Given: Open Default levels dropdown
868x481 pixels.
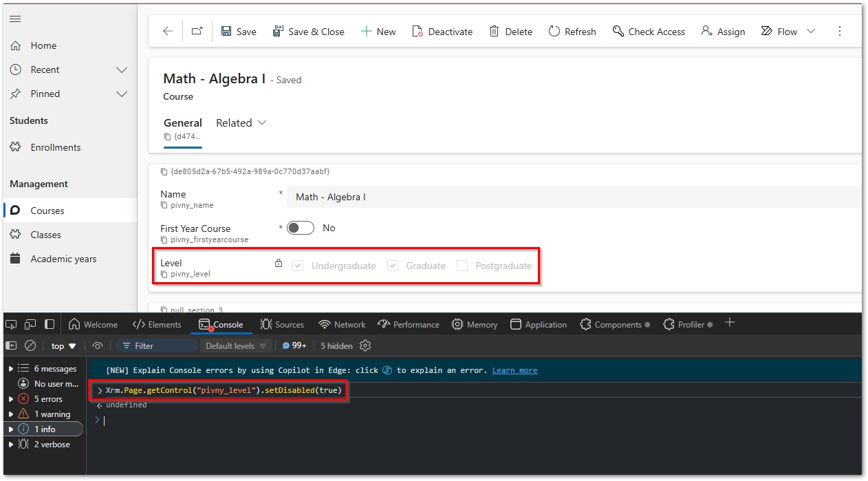Looking at the screenshot, I should point(236,345).
